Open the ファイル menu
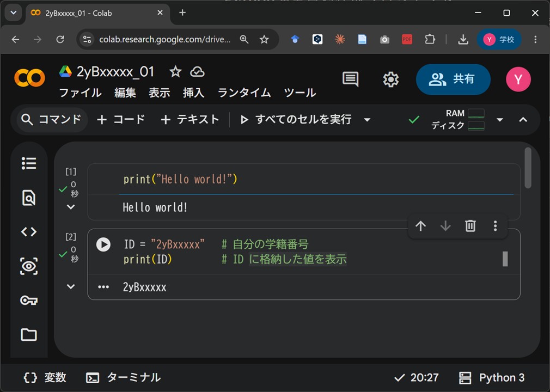Image resolution: width=550 pixels, height=392 pixels. (81, 93)
